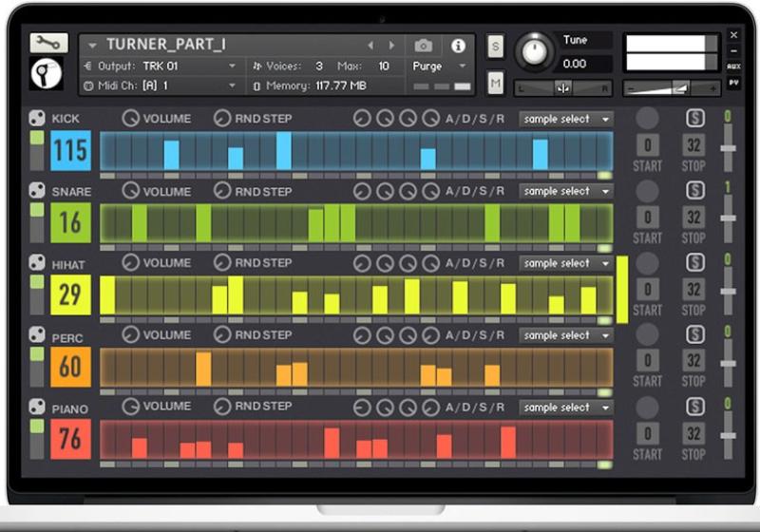Image resolution: width=760 pixels, height=532 pixels.
Task: Click the HIHAT number 29 box
Action: point(70,294)
